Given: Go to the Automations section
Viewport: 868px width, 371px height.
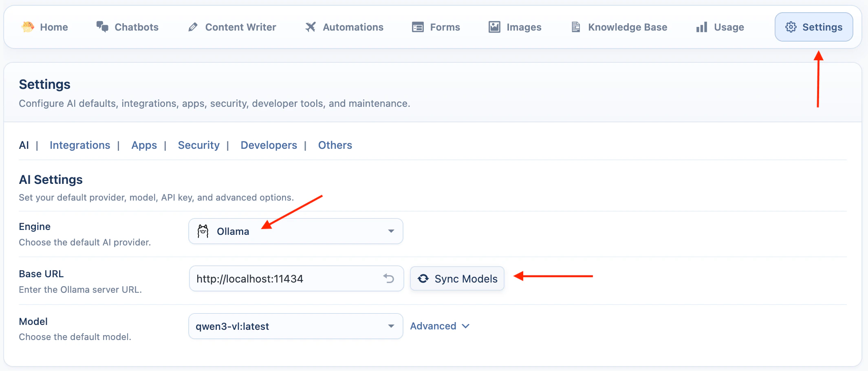Looking at the screenshot, I should 344,27.
